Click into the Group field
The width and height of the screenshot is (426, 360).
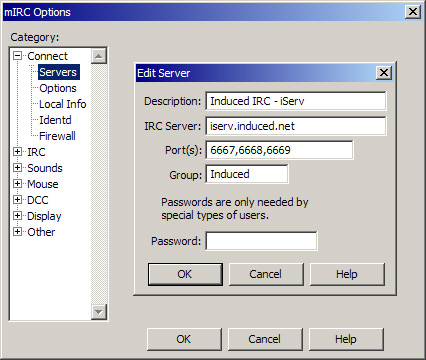point(247,174)
